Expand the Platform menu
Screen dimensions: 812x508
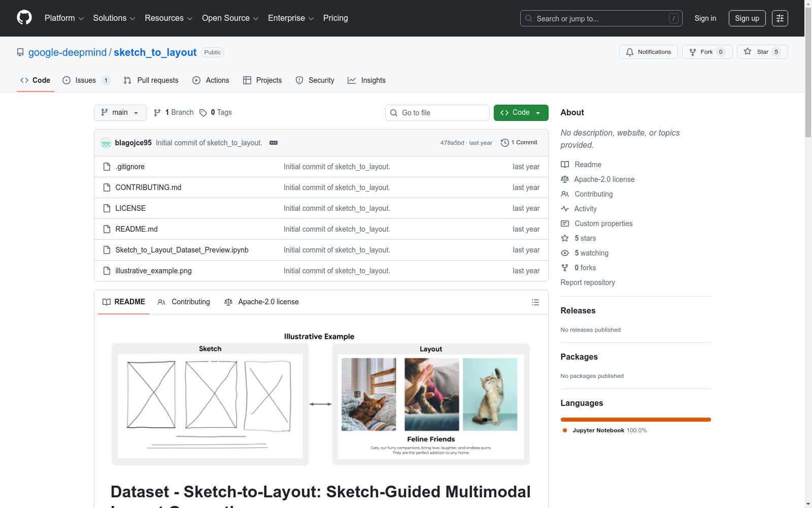pyautogui.click(x=64, y=18)
